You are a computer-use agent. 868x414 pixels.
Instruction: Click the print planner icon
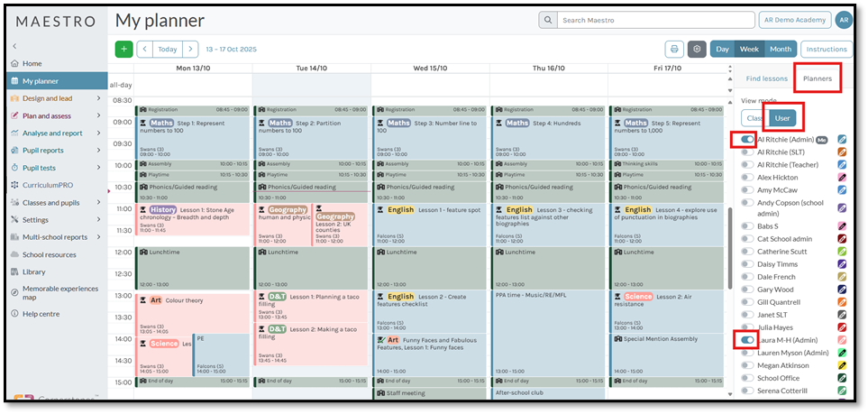click(x=674, y=49)
